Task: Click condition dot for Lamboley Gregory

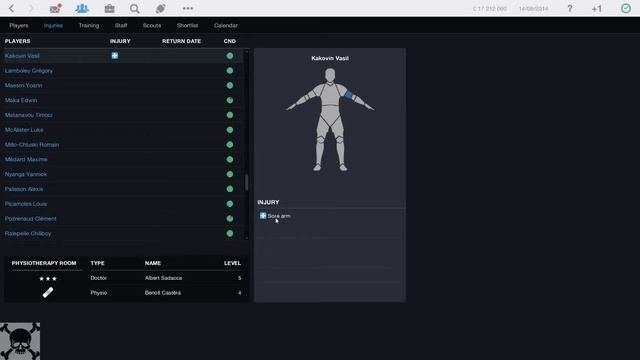Action: (230, 71)
